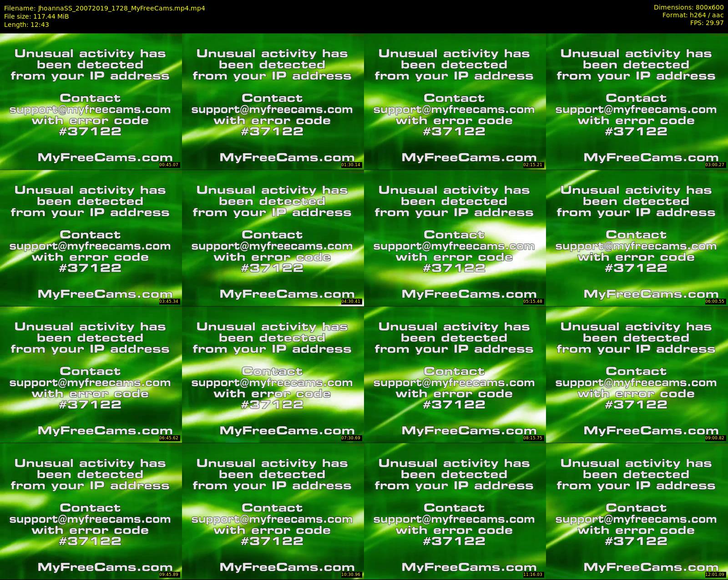The width and height of the screenshot is (728, 580).
Task: Click the thumbnail stamped 05:15.48
Action: [455, 238]
